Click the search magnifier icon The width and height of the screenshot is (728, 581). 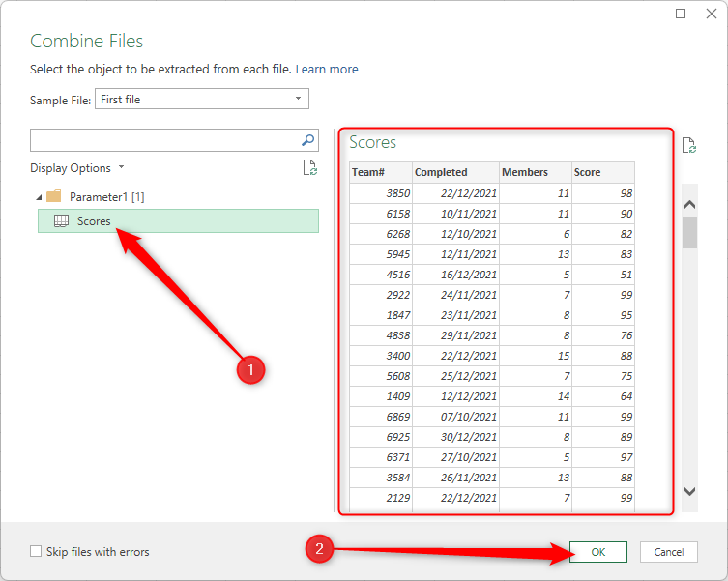[x=308, y=140]
